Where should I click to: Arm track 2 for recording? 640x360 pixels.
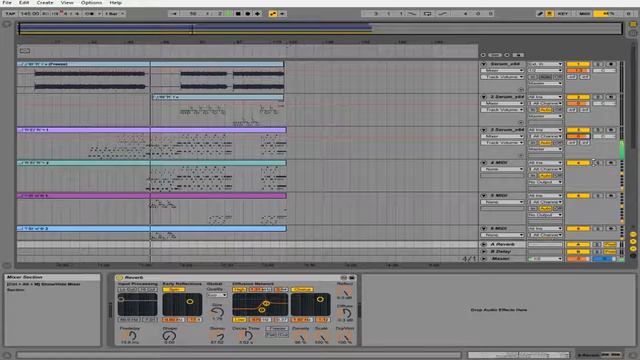point(611,97)
